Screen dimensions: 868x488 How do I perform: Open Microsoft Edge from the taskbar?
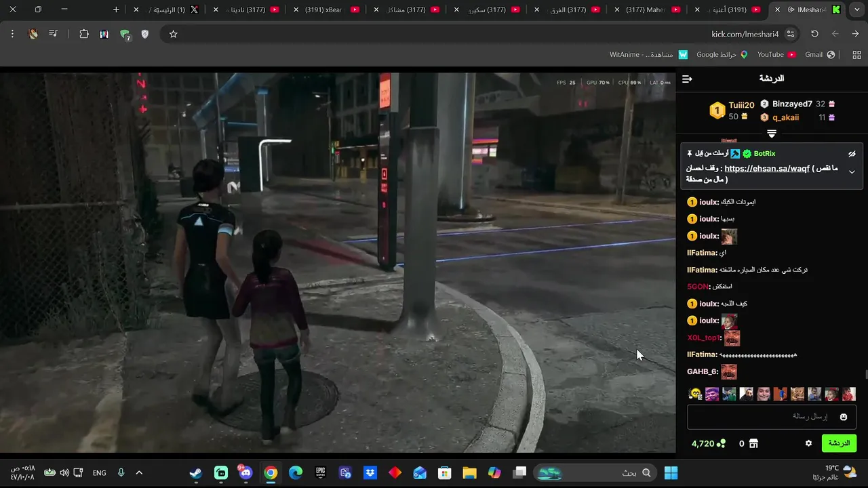click(296, 472)
